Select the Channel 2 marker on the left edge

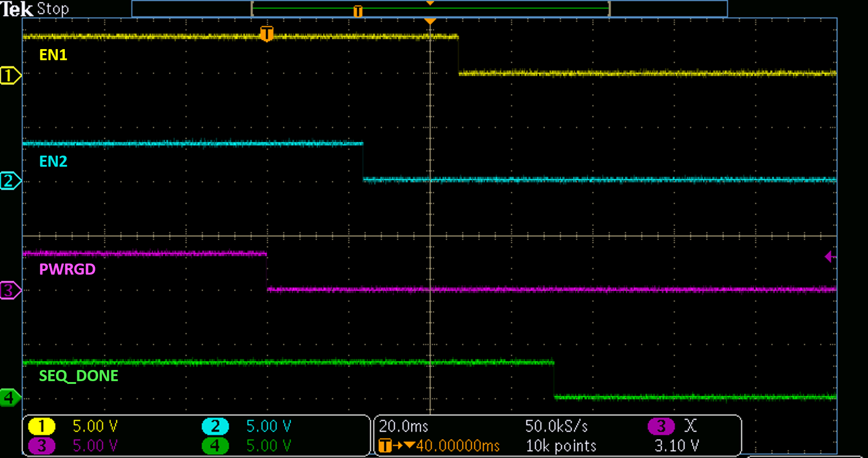coord(10,180)
